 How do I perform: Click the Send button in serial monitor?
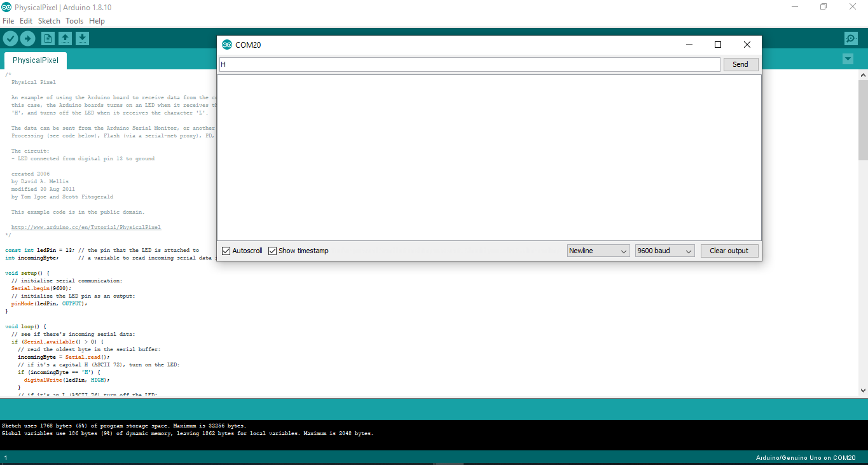740,64
